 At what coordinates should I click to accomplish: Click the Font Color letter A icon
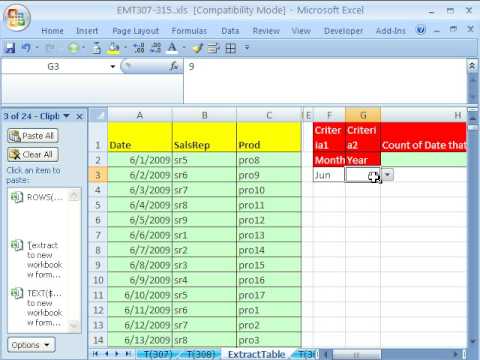172,48
